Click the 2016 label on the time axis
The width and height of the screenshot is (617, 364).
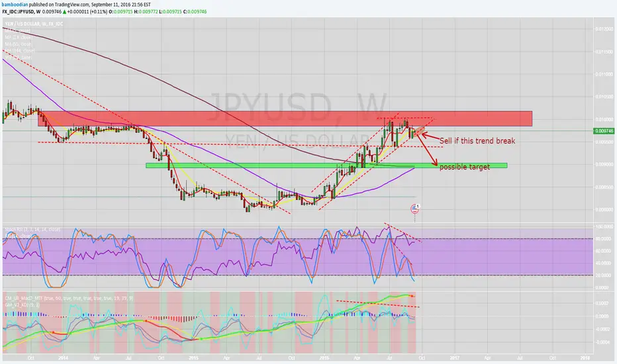coord(324,358)
